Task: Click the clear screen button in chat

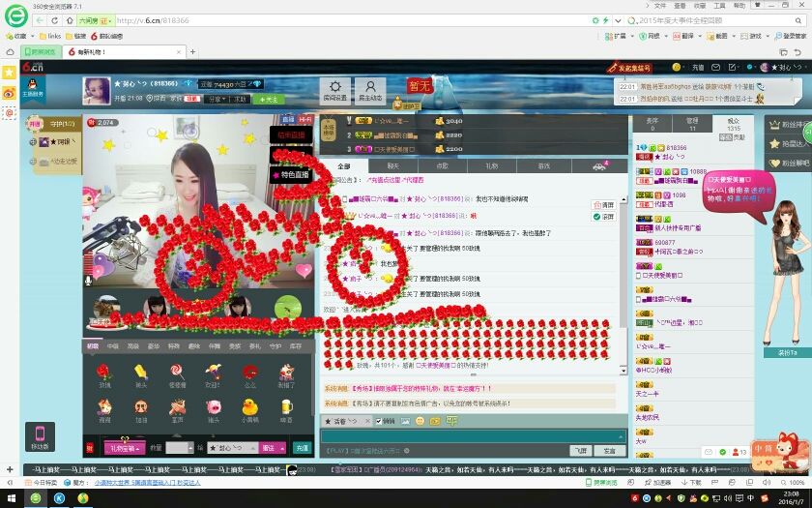Action: click(x=604, y=205)
